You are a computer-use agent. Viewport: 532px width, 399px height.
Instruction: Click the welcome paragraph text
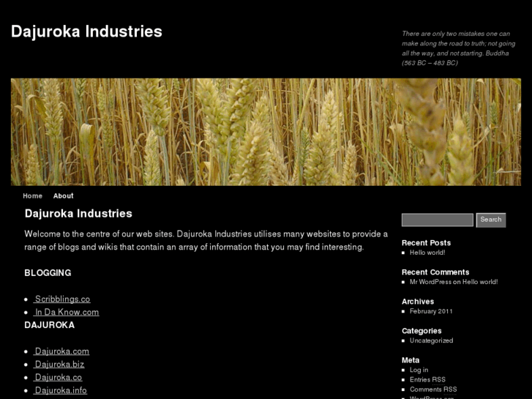[206, 240]
